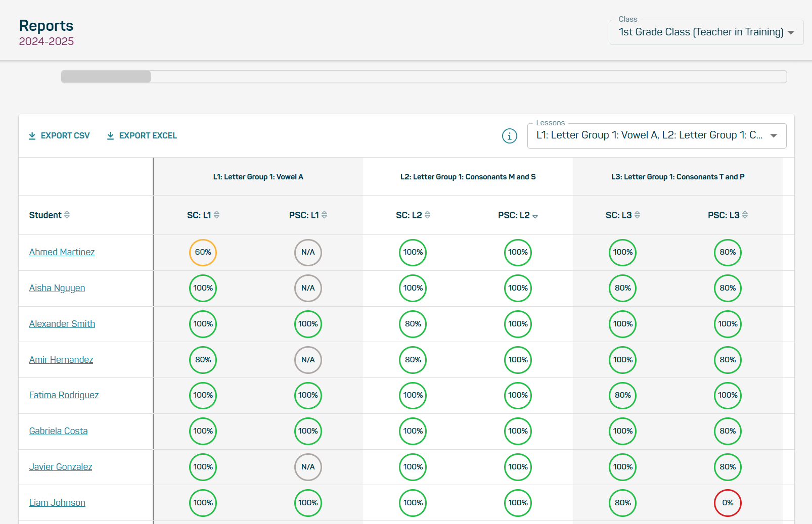Sort the SC: L3 column
Screen dimensions: 812x524
637,215
